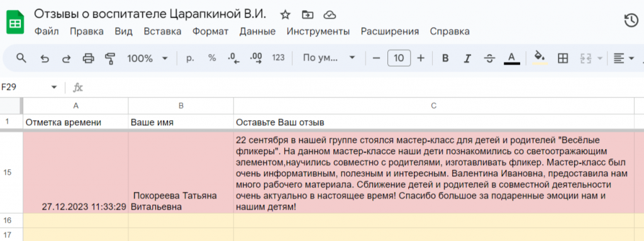644x241 pixels.
Task: Format as percent
Action: pos(212,58)
